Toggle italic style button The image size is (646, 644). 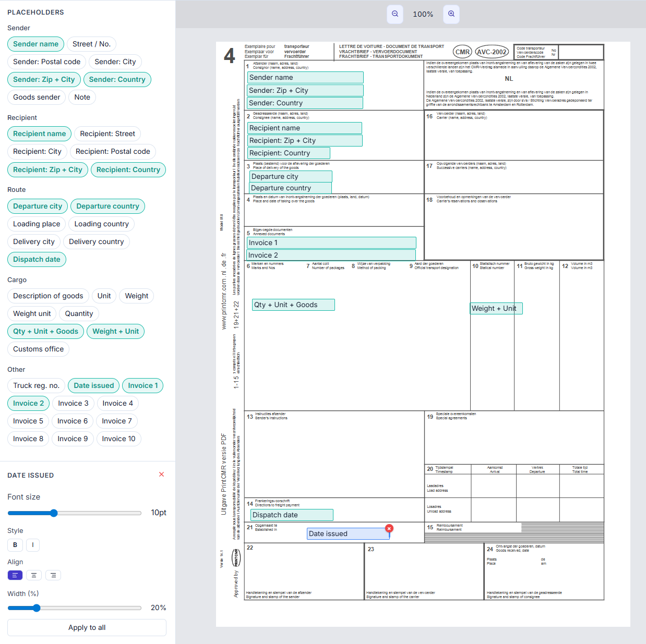(x=33, y=545)
